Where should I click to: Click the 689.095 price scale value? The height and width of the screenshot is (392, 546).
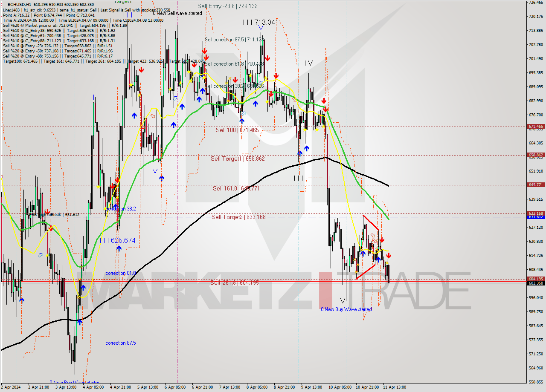pyautogui.click(x=536, y=87)
